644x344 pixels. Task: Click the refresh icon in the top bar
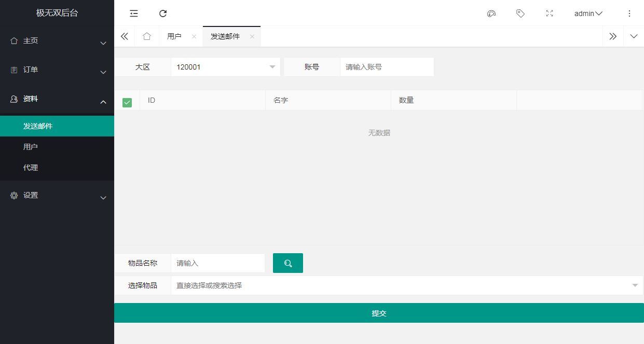point(163,13)
